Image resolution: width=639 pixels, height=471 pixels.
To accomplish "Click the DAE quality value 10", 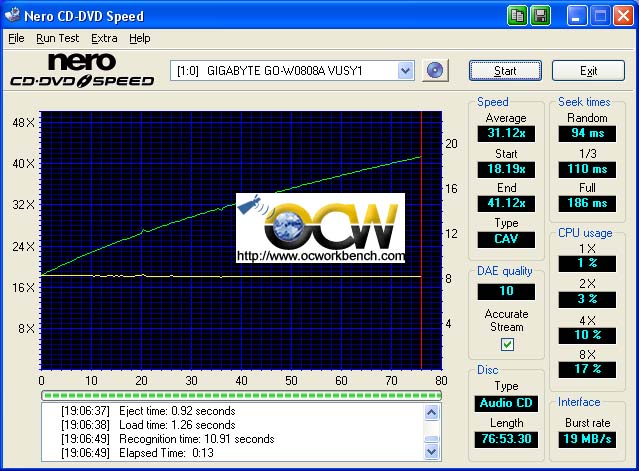I will tap(506, 291).
